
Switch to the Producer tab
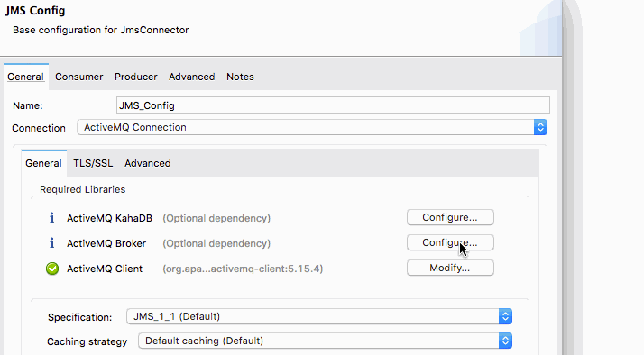pos(136,77)
